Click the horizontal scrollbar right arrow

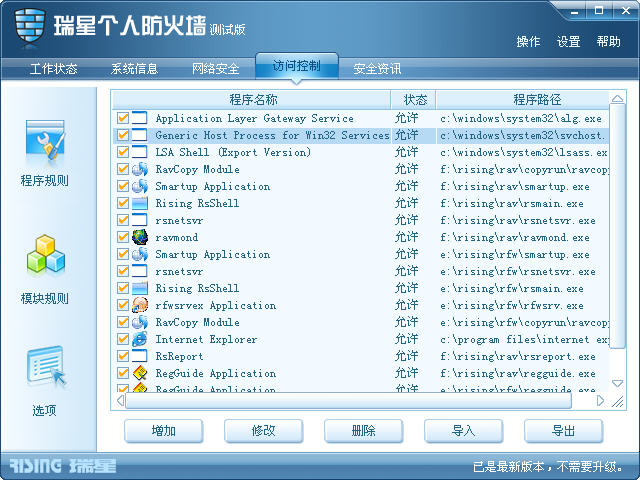(600, 400)
